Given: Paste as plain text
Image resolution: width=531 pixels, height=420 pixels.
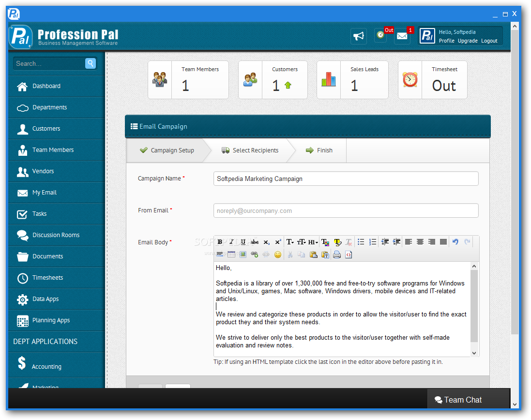Looking at the screenshot, I should coord(325,255).
